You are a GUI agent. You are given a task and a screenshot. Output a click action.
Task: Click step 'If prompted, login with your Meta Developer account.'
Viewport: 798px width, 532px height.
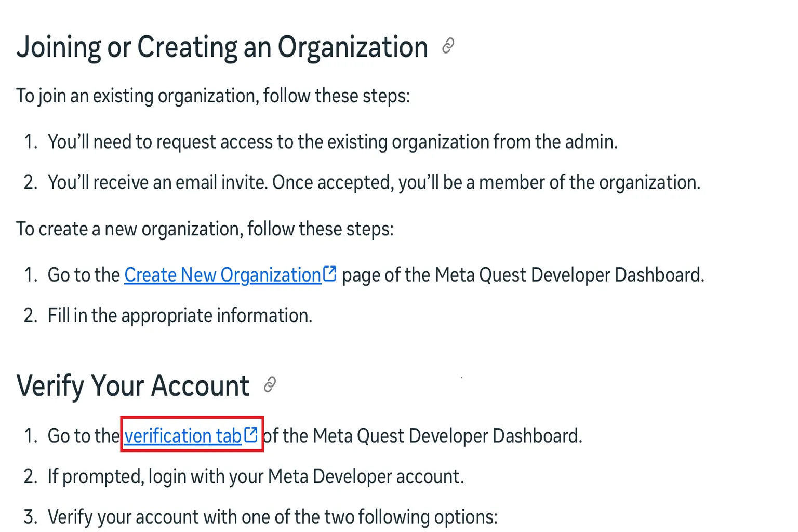point(256,476)
